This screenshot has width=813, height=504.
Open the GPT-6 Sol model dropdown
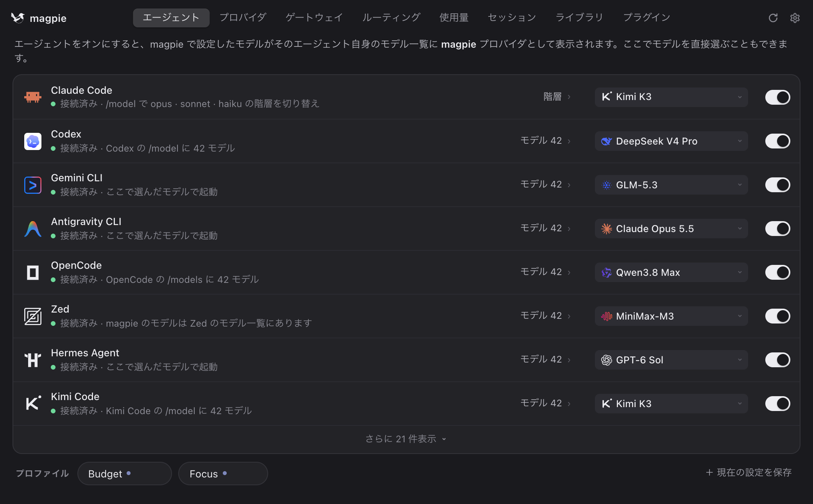[671, 360]
